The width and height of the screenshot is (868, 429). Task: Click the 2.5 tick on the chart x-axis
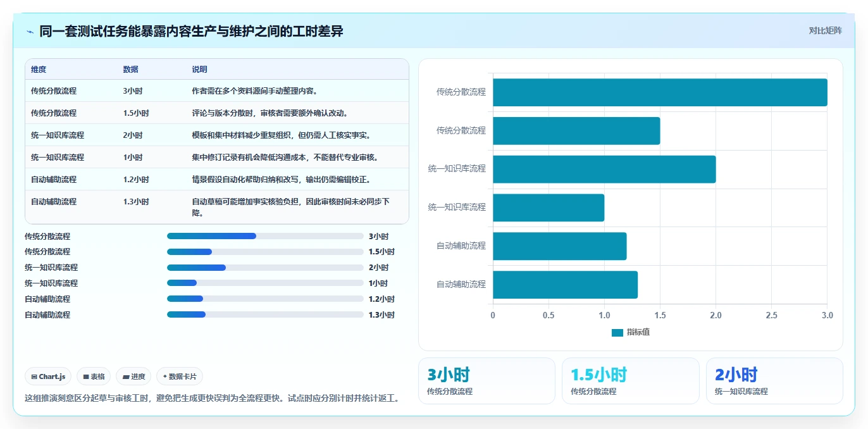(771, 315)
